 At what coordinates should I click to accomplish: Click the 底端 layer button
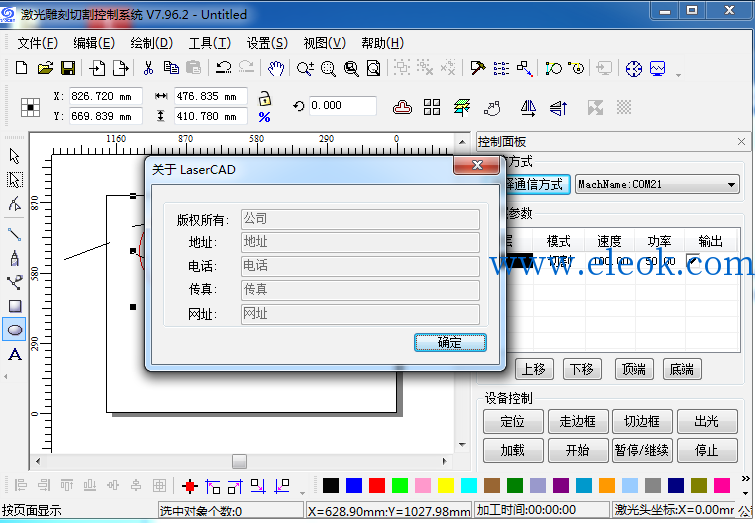point(682,369)
